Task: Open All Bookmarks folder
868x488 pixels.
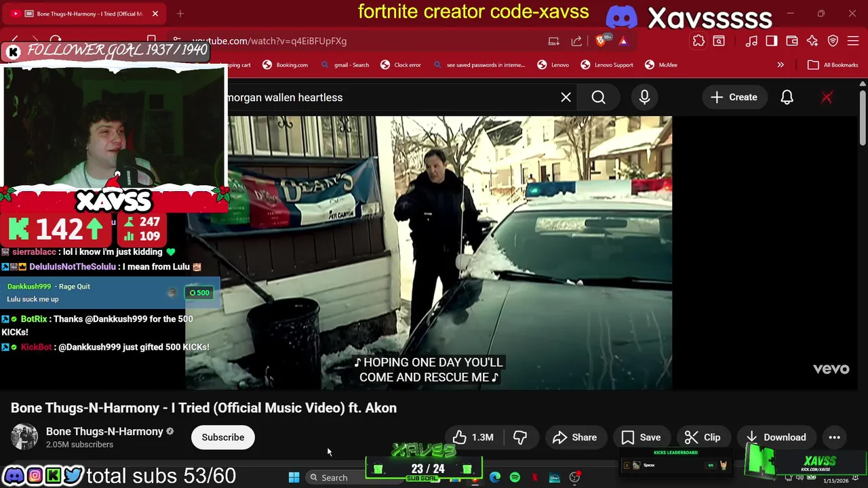Action: coord(833,65)
